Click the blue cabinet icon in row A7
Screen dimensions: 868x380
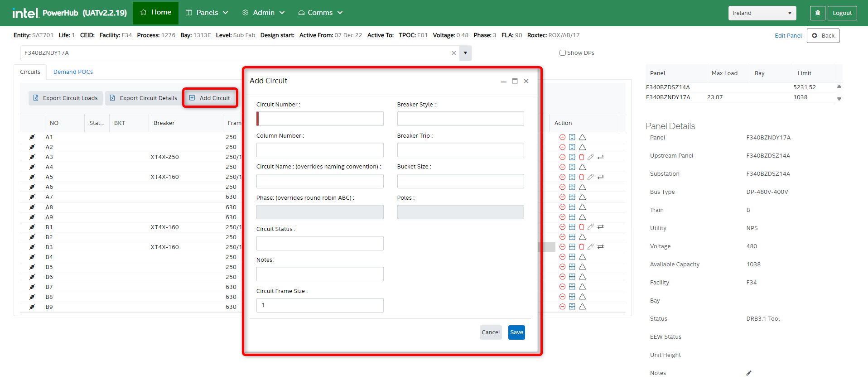click(x=572, y=197)
